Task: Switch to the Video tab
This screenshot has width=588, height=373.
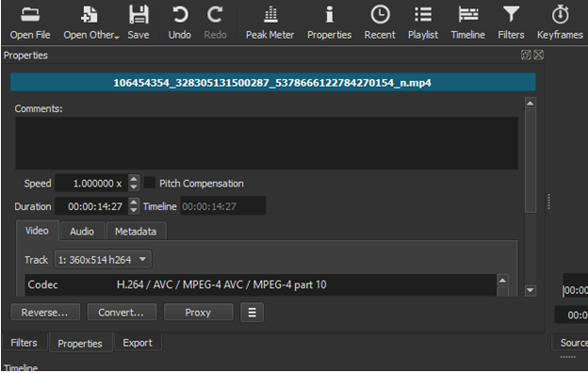Action: coord(37,231)
